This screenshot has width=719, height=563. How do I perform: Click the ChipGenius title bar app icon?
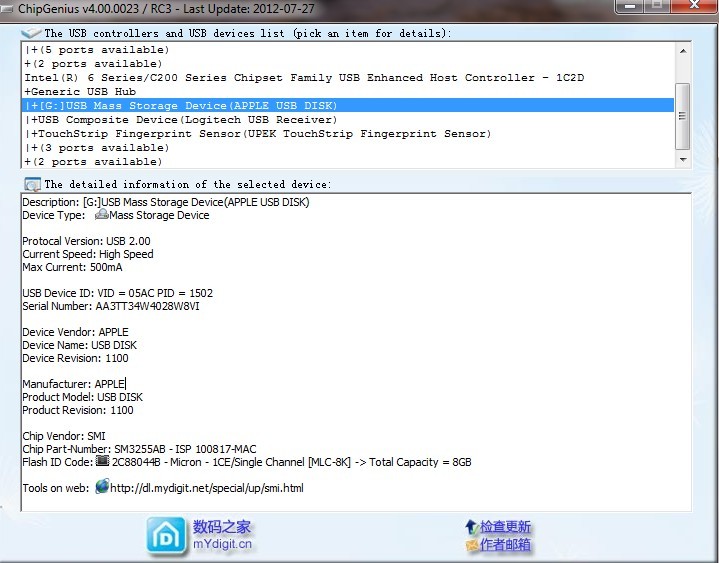pos(7,8)
